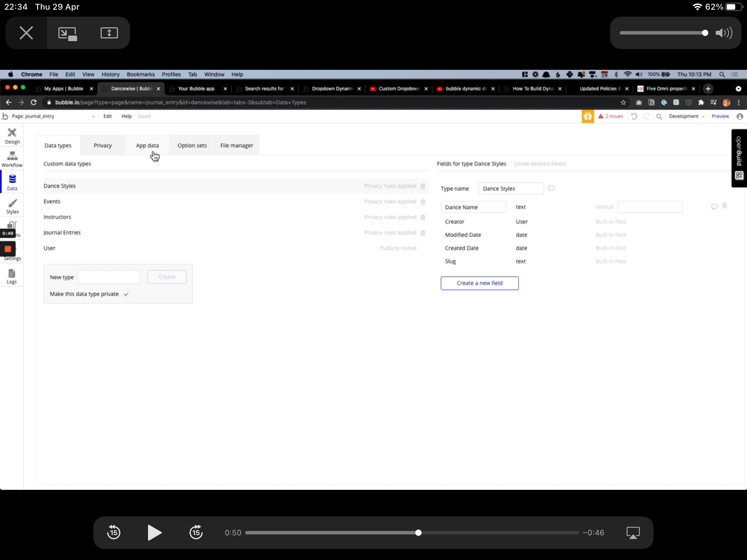This screenshot has width=747, height=560.
Task: Toggle Publicly visible on the User type
Action: point(398,248)
